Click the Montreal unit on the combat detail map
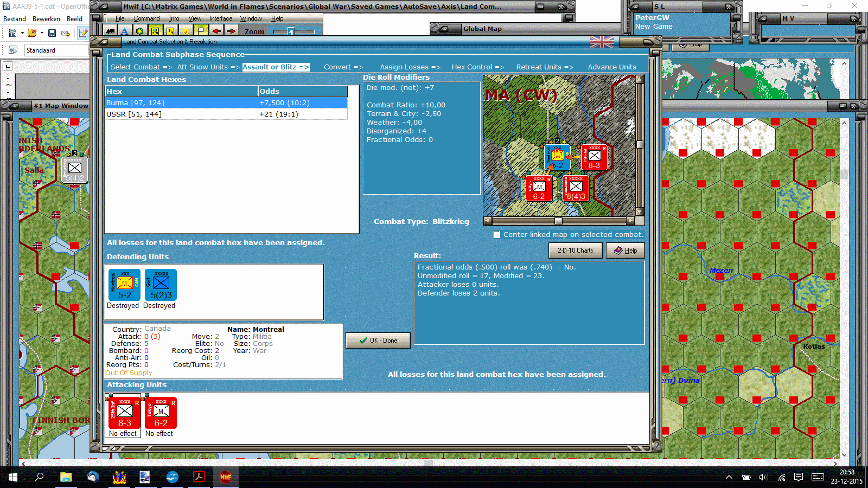The image size is (868, 488). pos(558,158)
